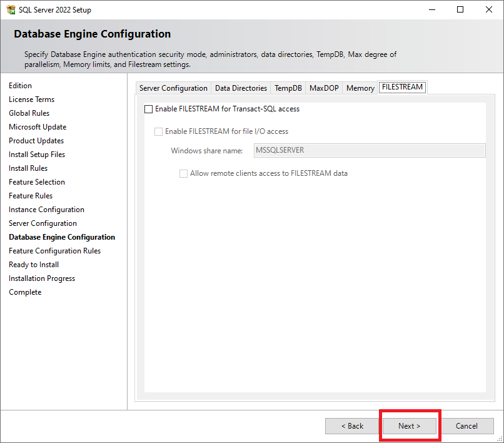Enable FILESTREAM for Transact-SQL access checkbox
The width and height of the screenshot is (504, 443).
(149, 109)
